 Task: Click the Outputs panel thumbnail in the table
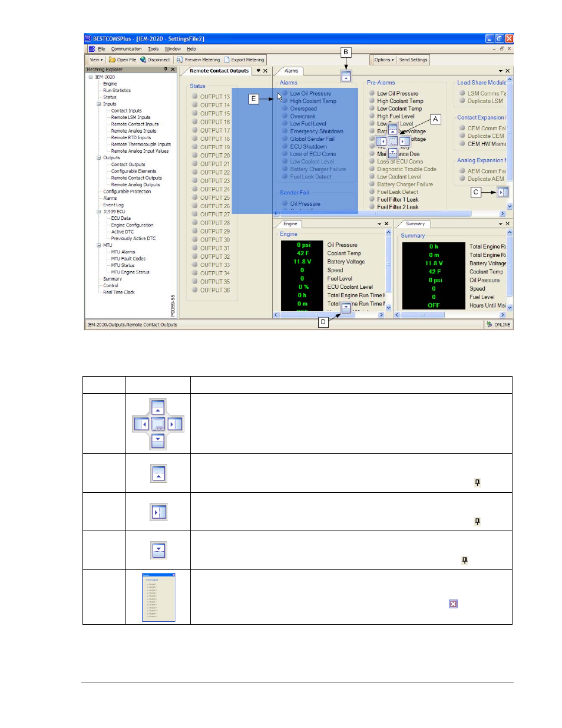click(x=158, y=597)
